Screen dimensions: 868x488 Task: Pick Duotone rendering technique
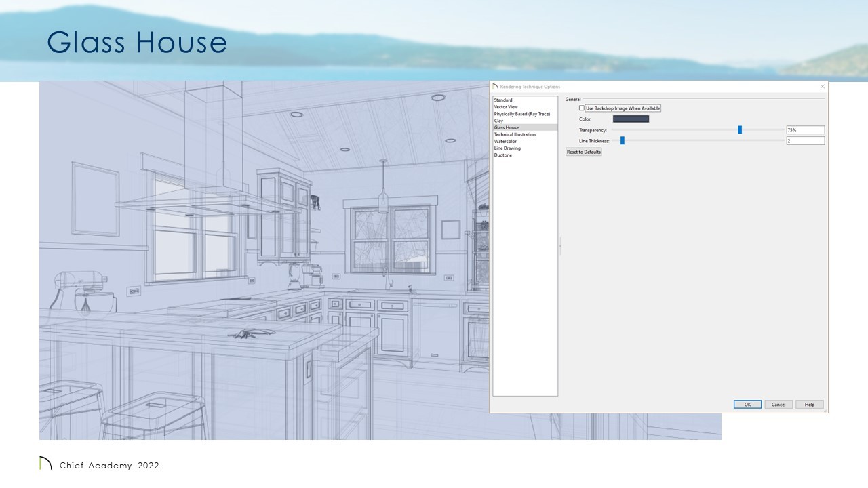click(x=503, y=155)
